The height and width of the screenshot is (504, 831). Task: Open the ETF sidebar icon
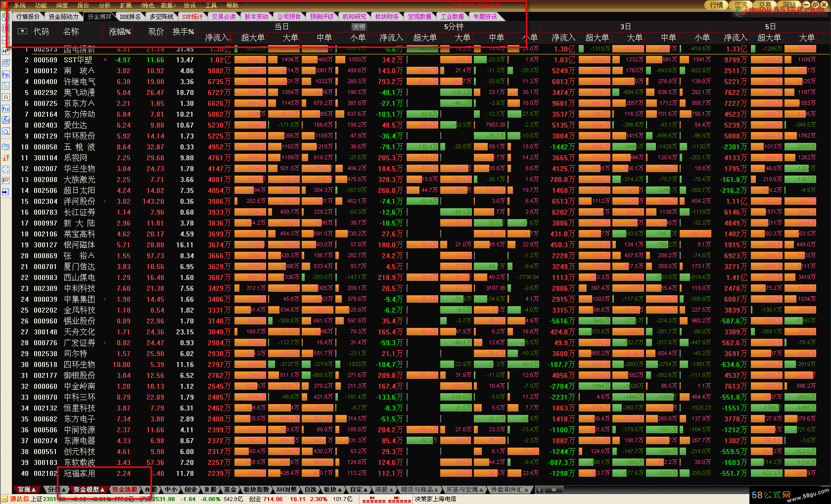5,181
